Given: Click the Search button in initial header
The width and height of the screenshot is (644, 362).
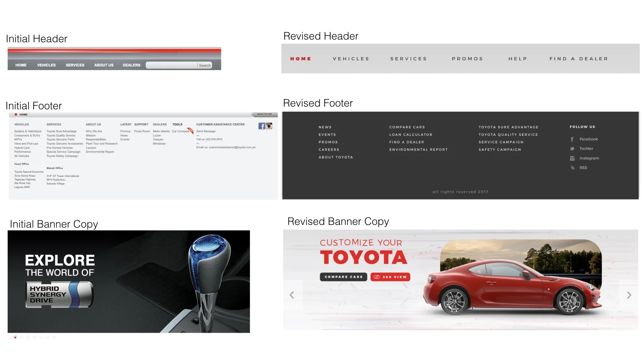Looking at the screenshot, I should point(205,65).
